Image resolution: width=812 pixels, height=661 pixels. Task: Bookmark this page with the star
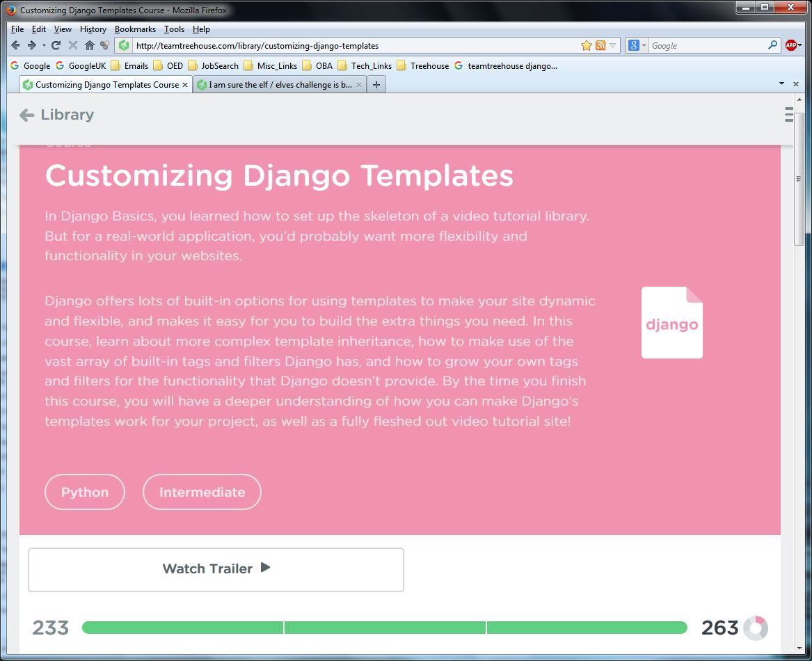pyautogui.click(x=587, y=46)
